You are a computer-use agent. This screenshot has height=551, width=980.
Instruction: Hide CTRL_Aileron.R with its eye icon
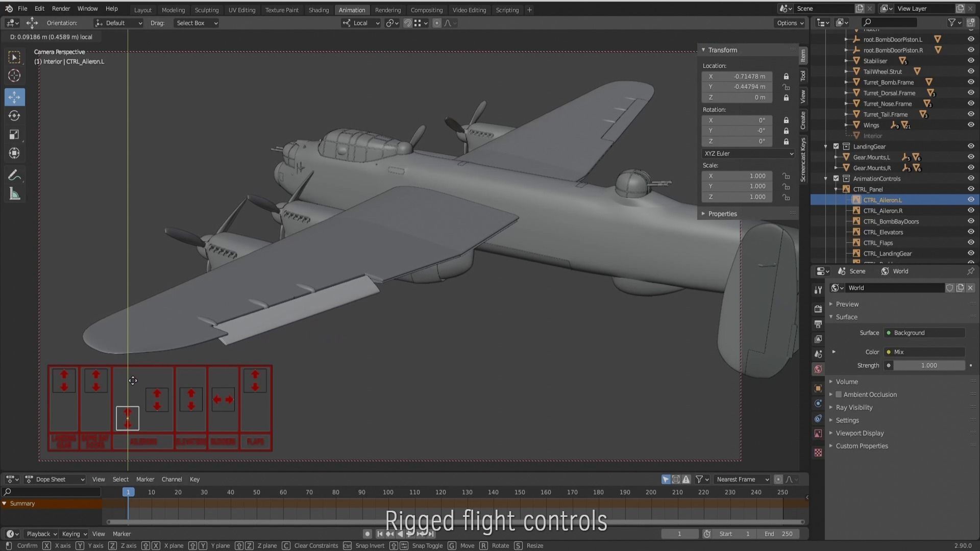tap(971, 211)
